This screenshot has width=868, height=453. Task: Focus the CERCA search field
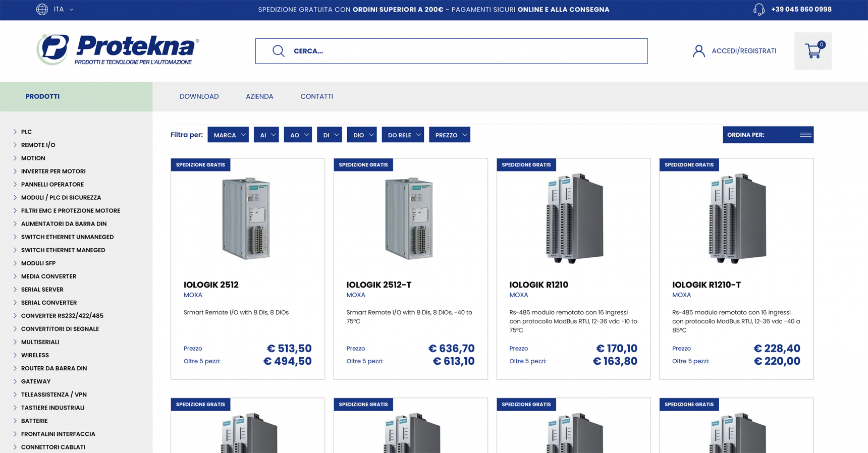(451, 51)
